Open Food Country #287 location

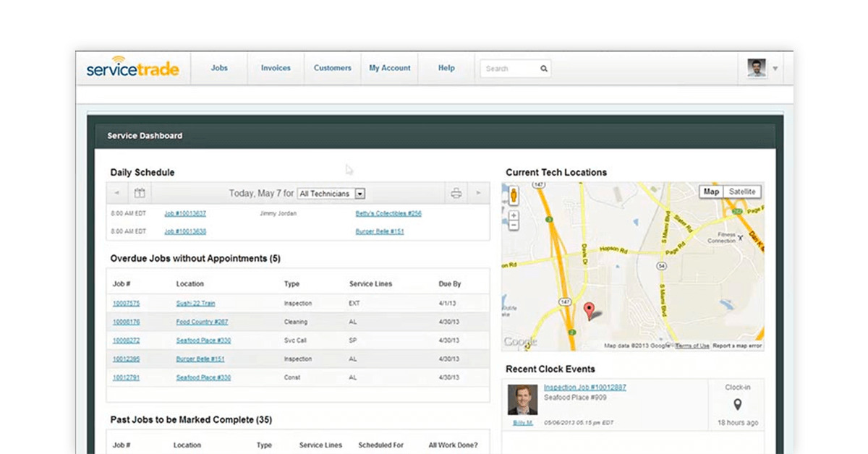(x=202, y=322)
